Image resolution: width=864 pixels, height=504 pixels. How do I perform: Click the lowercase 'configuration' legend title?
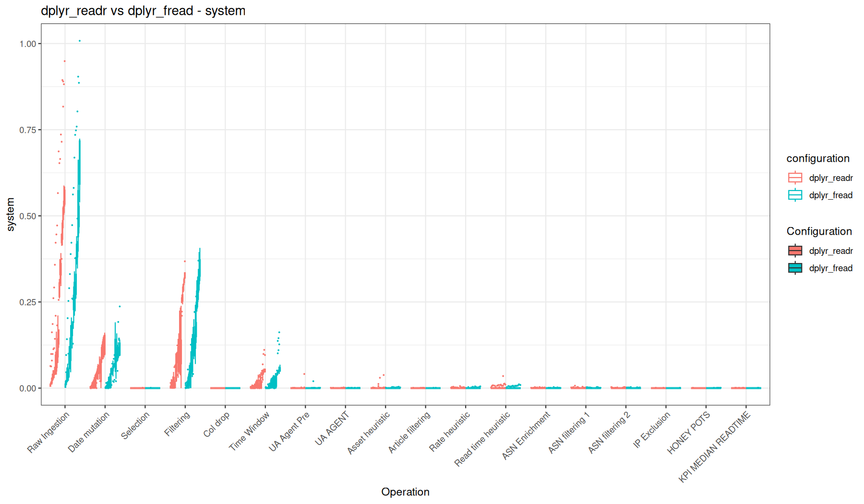point(818,158)
